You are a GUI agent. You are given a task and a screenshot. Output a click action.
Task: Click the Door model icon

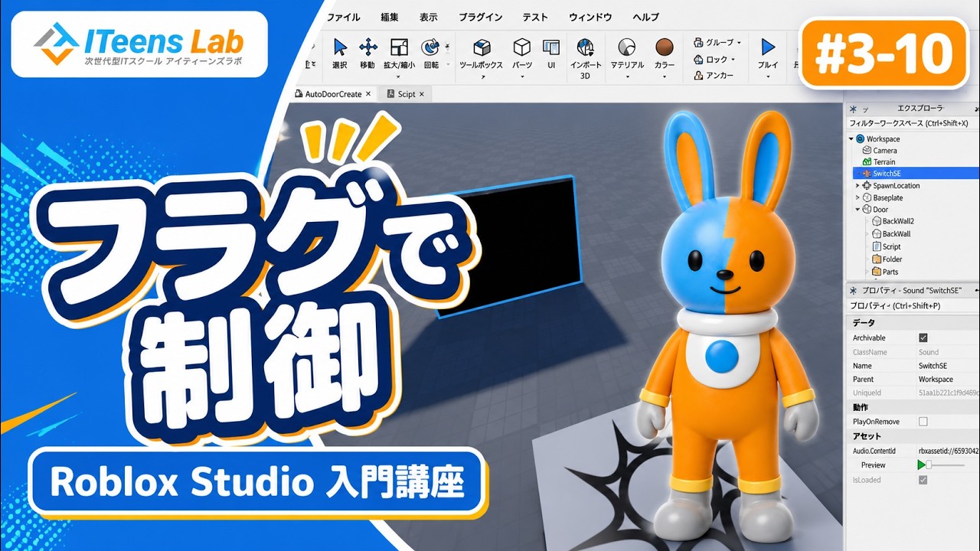(x=867, y=209)
